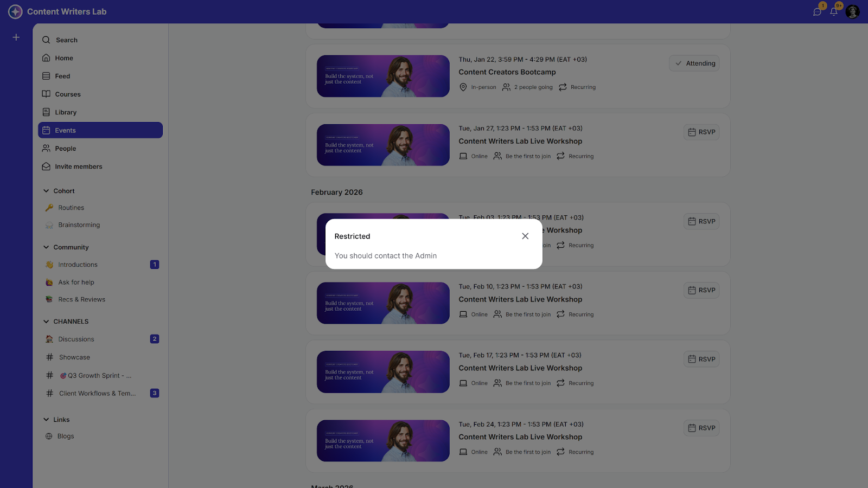
Task: Toggle Attending status for Content Creators Bootcamp
Action: coord(694,63)
